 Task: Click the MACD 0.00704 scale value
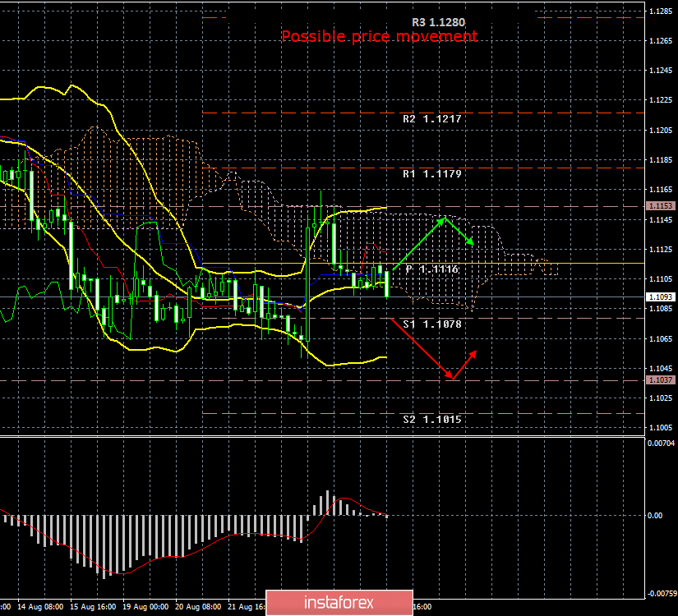pos(661,443)
